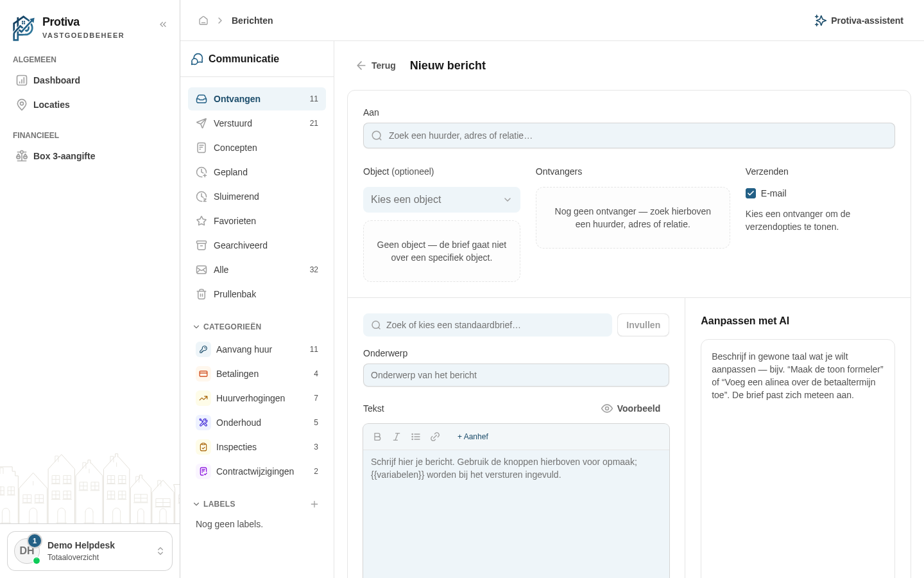924x578 pixels.
Task: Open the Concepten folder
Action: coord(257,148)
